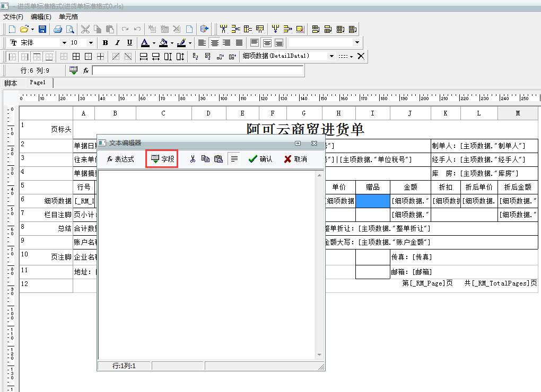Click the fx function icon beside formula bar

[86, 70]
